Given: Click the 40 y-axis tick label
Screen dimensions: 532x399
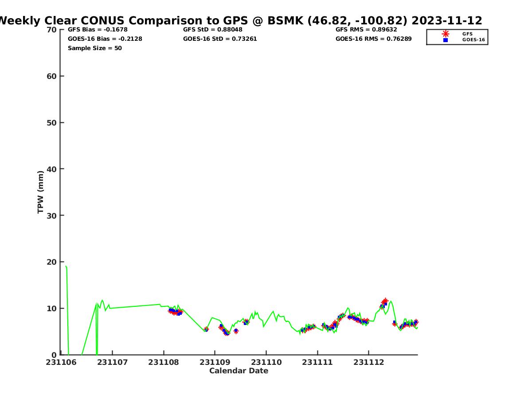Looking at the screenshot, I should pos(52,169).
